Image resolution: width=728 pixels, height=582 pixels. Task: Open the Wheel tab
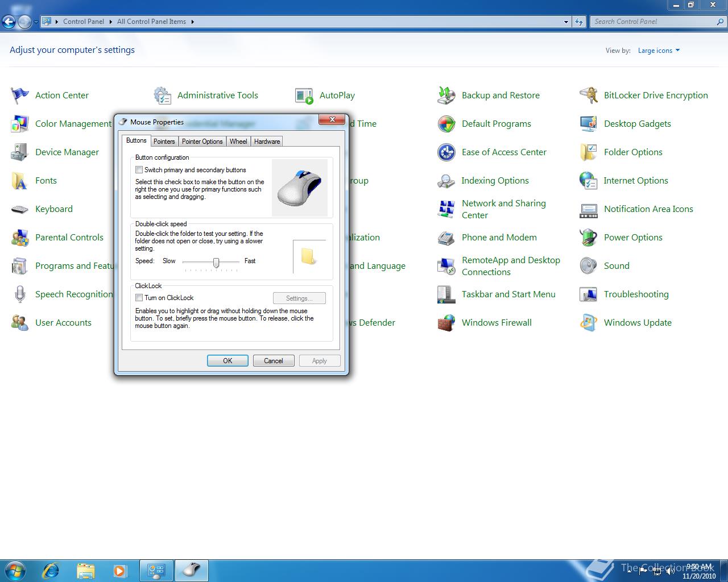[238, 142]
